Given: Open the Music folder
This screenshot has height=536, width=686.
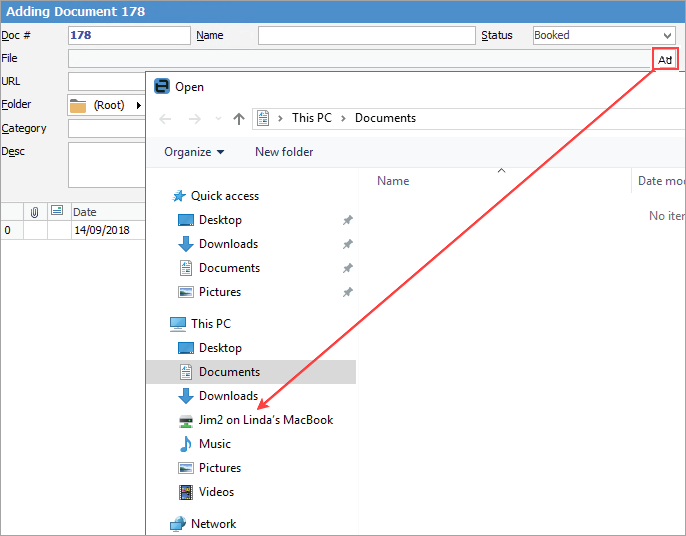Looking at the screenshot, I should pyautogui.click(x=215, y=444).
